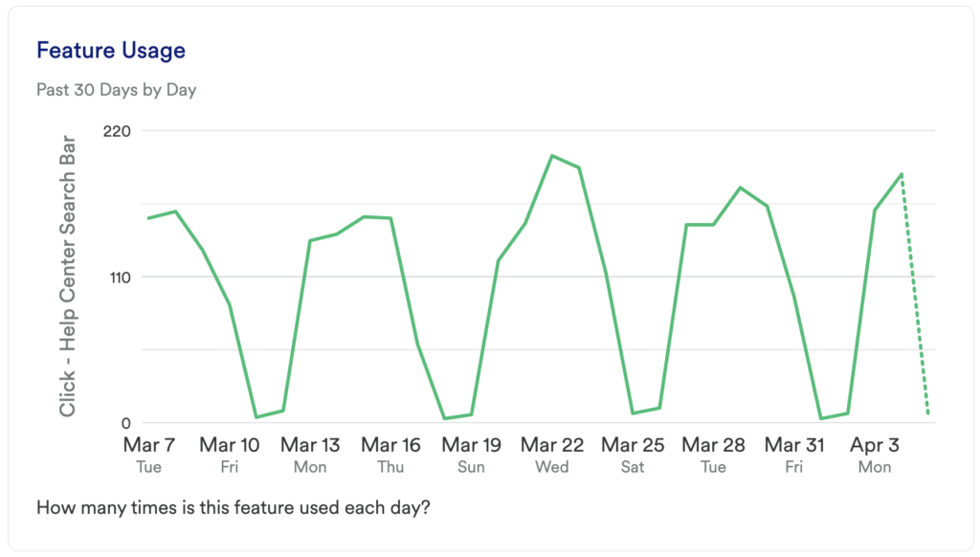Click the highest peak on the green line
Image resolution: width=980 pixels, height=557 pixels.
point(552,155)
